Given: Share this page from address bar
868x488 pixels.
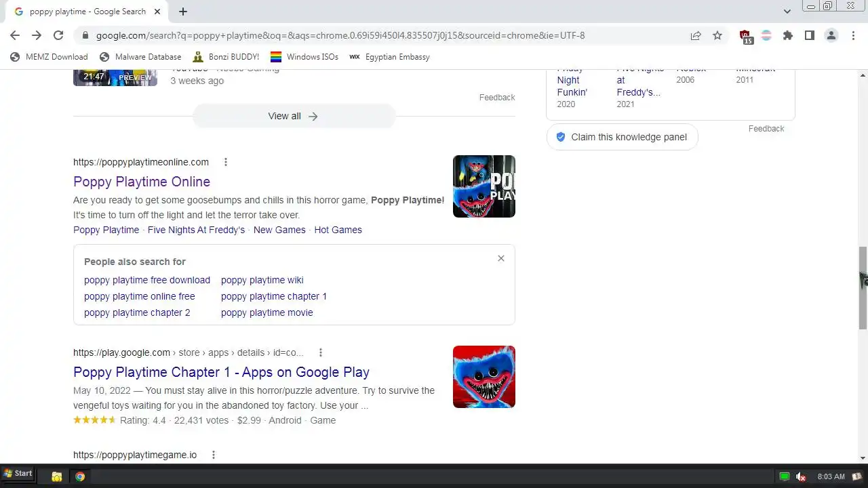Looking at the screenshot, I should 696,35.
